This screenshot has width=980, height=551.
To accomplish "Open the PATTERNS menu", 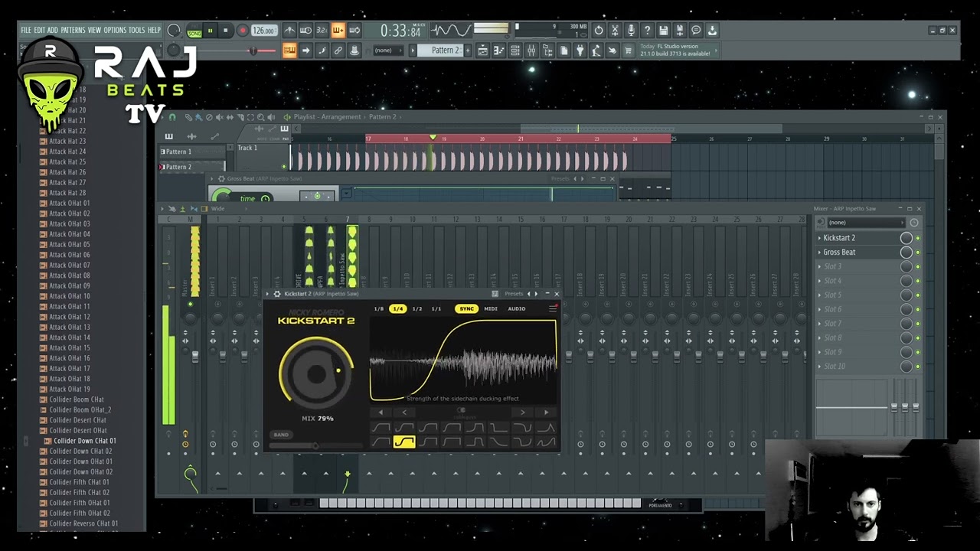I will [x=73, y=30].
